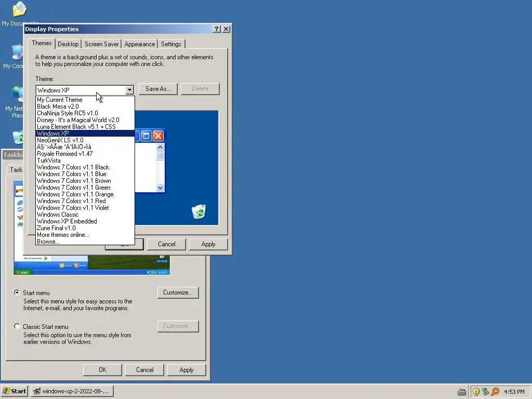Viewport: 532px width, 399px height.
Task: Click the network connection icon in the system tray
Action: click(486, 392)
